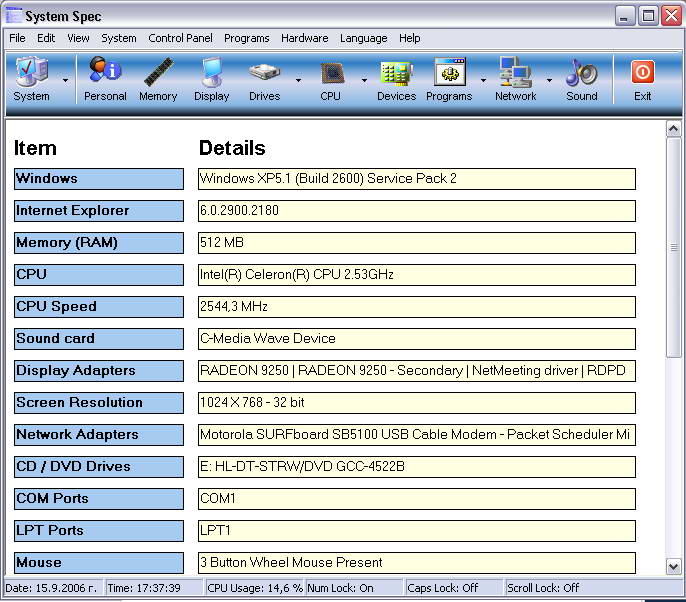This screenshot has height=602, width=686.
Task: Click the Windows XP5.1 Service Pack 2 field
Action: (x=416, y=179)
